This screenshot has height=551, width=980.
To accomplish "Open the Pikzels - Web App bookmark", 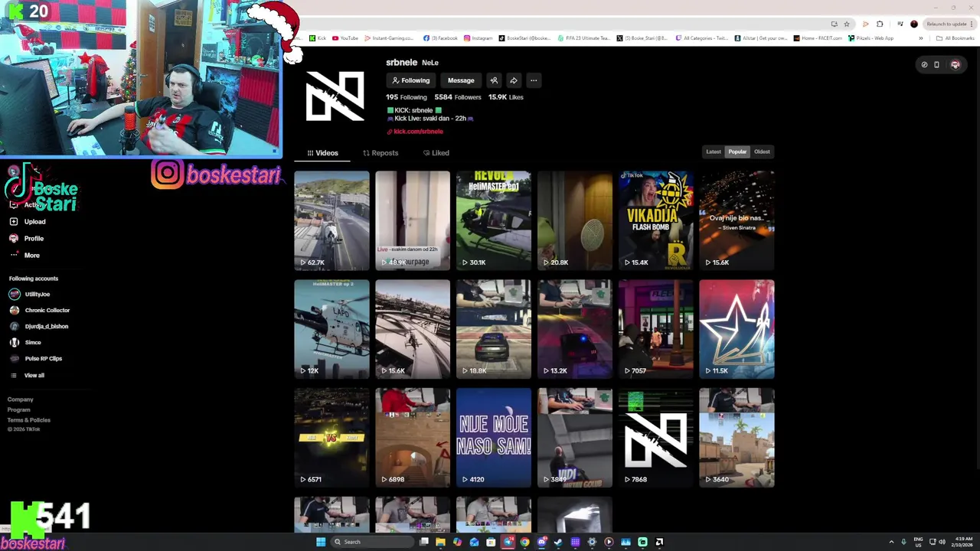I will tap(871, 38).
